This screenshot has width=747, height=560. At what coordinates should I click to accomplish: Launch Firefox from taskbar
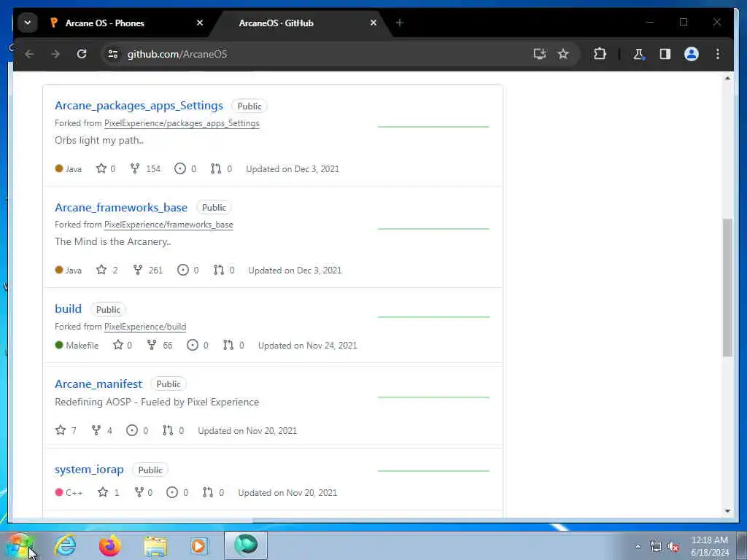click(x=110, y=545)
